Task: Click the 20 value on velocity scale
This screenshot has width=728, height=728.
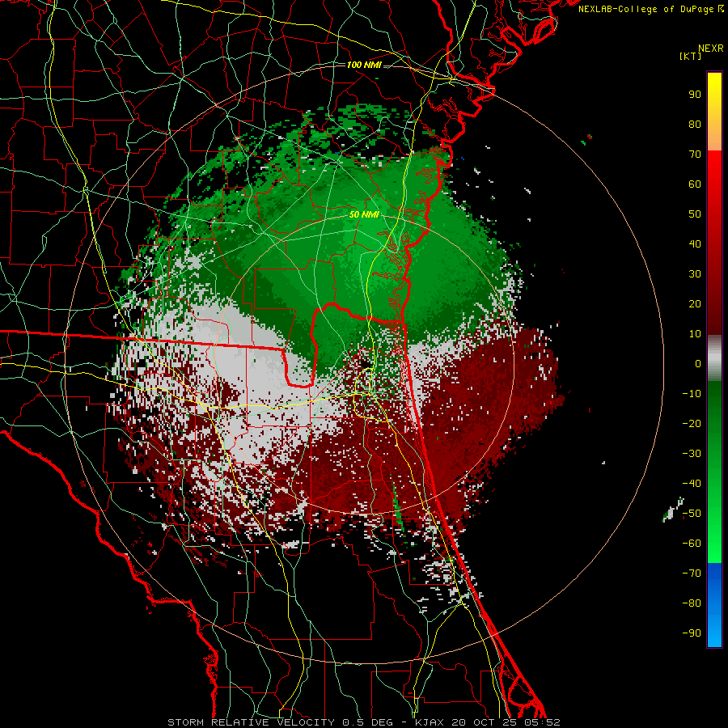Action: tap(695, 303)
